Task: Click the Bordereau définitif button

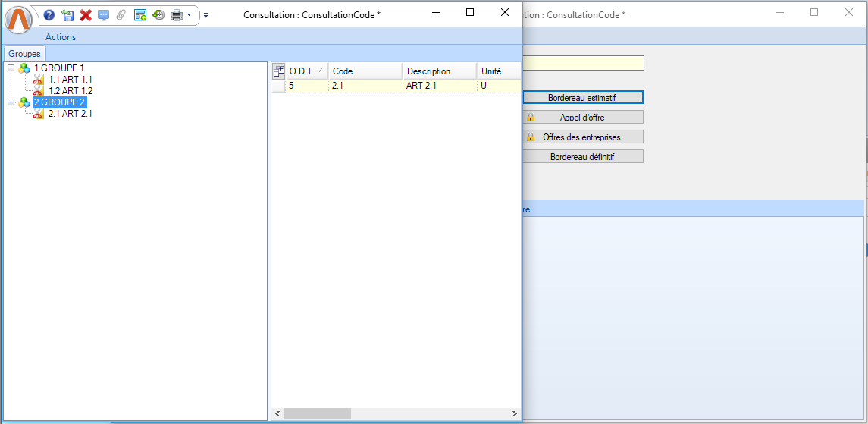Action: click(x=582, y=156)
